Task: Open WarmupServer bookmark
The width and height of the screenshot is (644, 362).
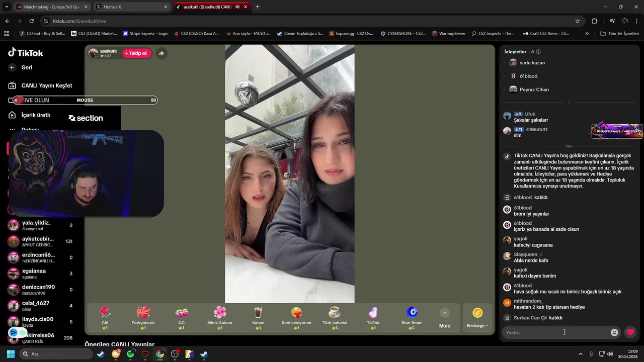Action: pos(449,34)
